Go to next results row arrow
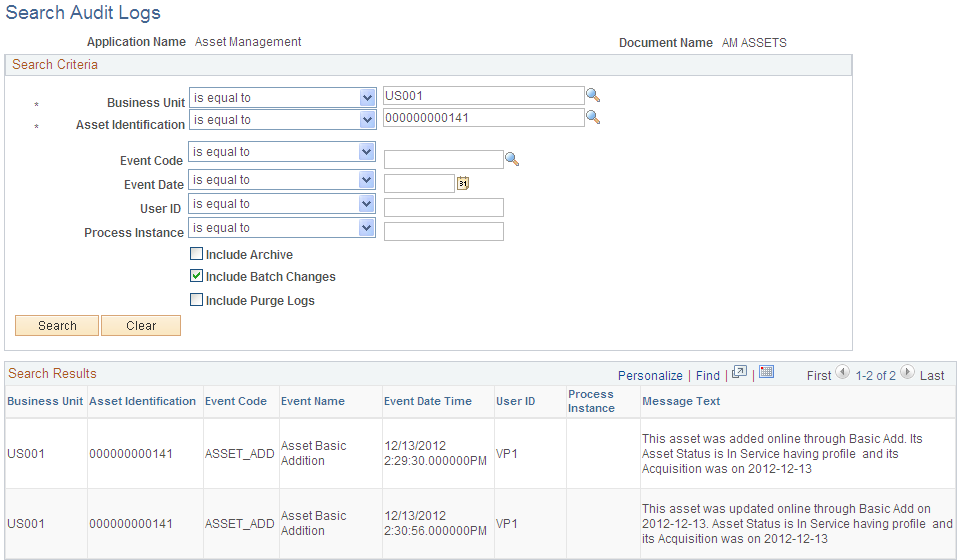 pyautogui.click(x=908, y=372)
